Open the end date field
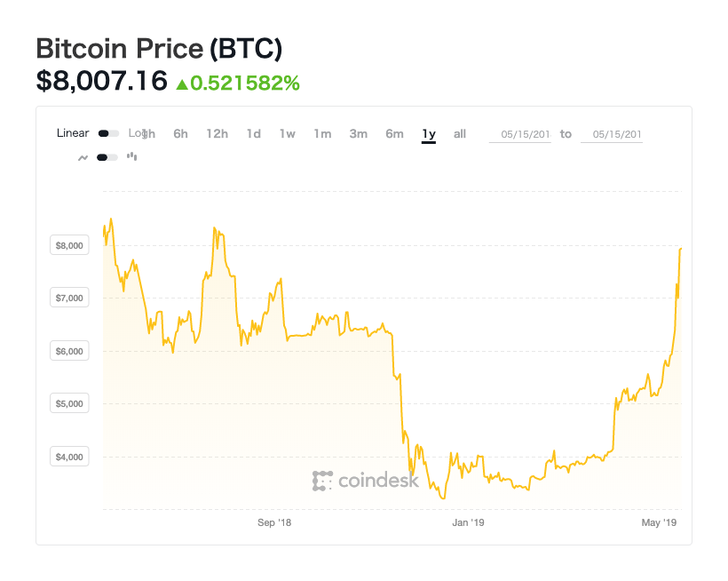 click(612, 134)
